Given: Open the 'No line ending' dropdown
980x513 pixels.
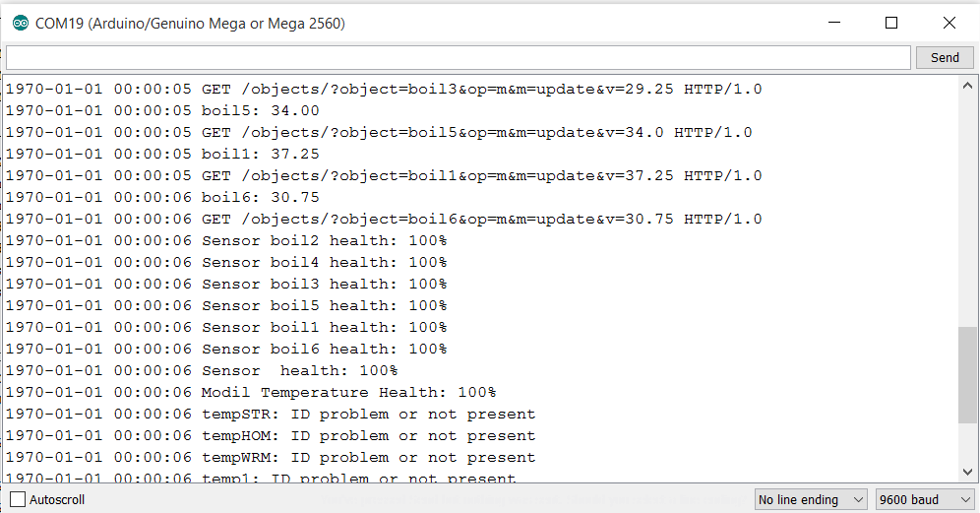Looking at the screenshot, I should pyautogui.click(x=811, y=499).
